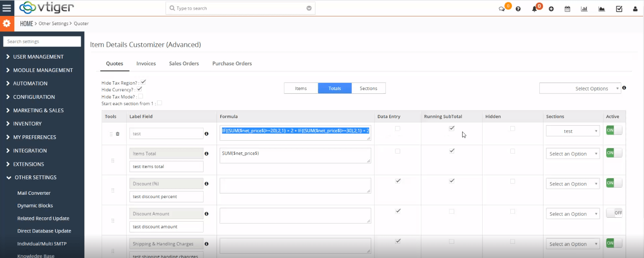This screenshot has height=258, width=644.
Task: Open the chat messages icon
Action: tap(502, 8)
